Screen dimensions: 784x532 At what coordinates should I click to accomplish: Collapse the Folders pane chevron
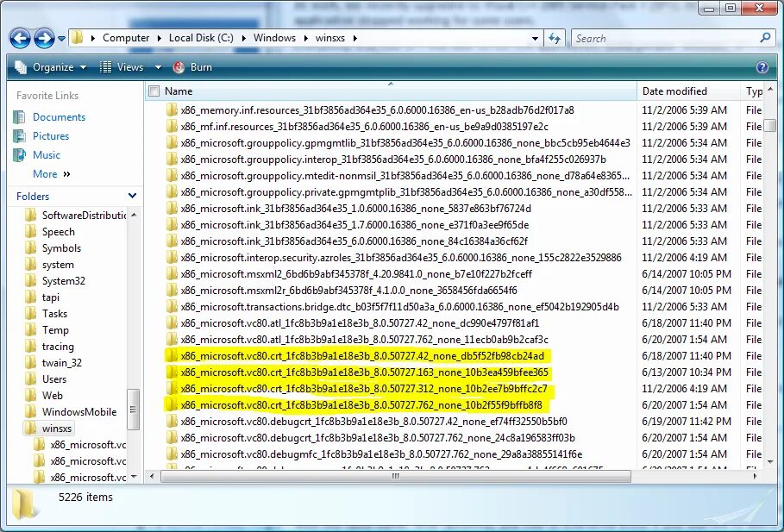[x=132, y=196]
